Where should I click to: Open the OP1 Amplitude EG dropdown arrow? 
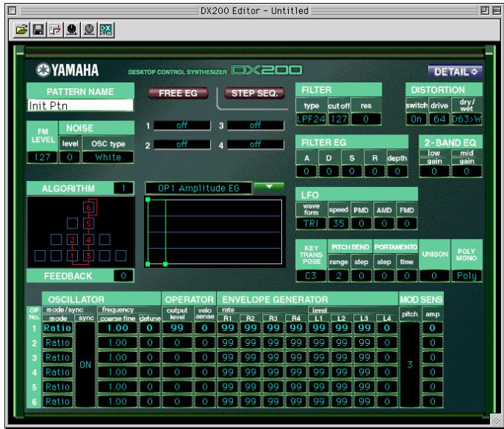pos(269,187)
